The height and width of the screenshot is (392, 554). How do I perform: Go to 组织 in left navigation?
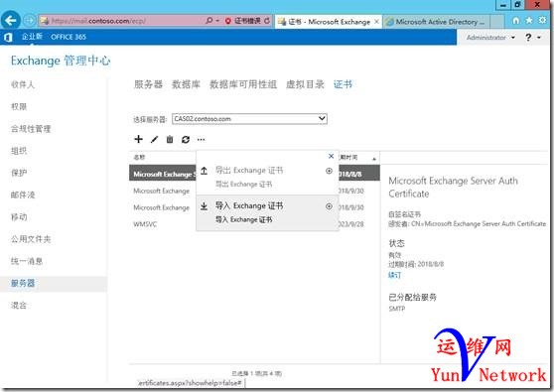pos(19,151)
